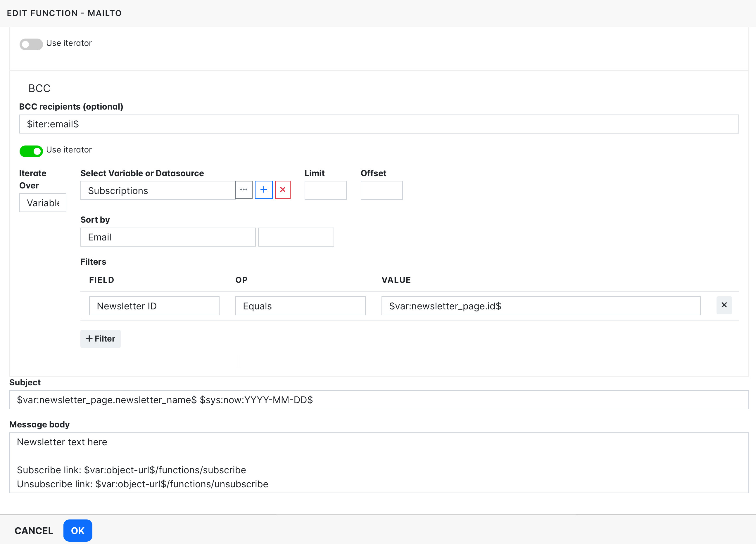The width and height of the screenshot is (756, 544).
Task: Click the Subject input field
Action: pos(379,400)
